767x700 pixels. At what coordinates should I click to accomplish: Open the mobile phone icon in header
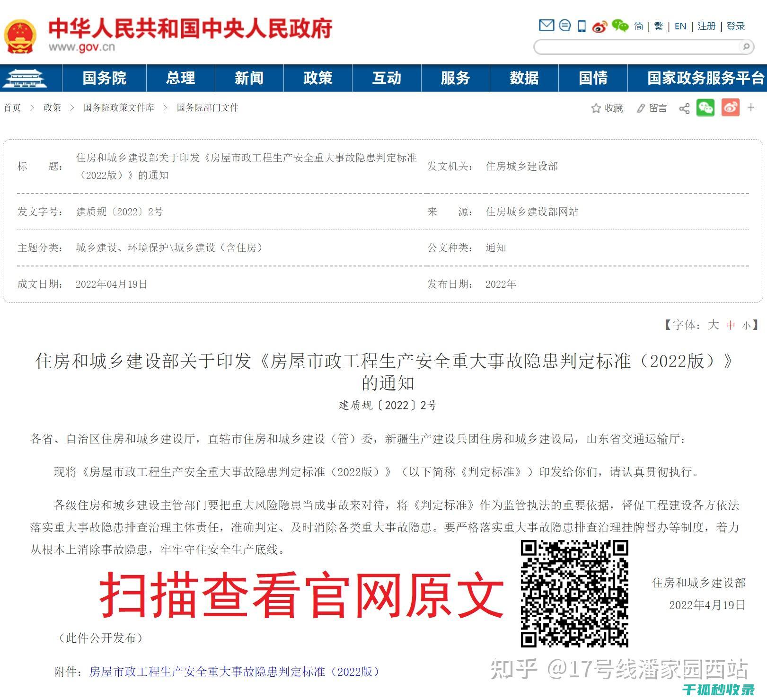point(582,26)
